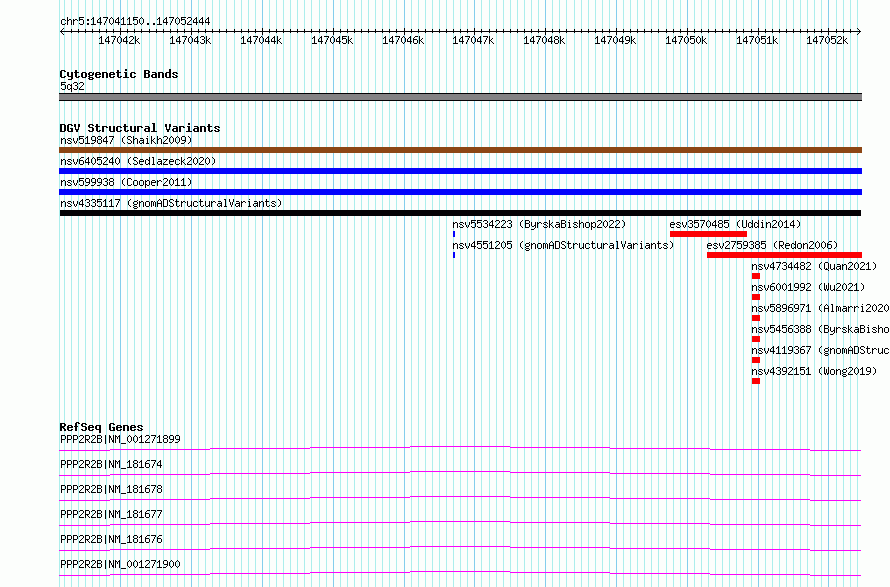Open variant nsv6001992 (Wu2021) label
The width and height of the screenshot is (890, 587).
click(x=808, y=287)
